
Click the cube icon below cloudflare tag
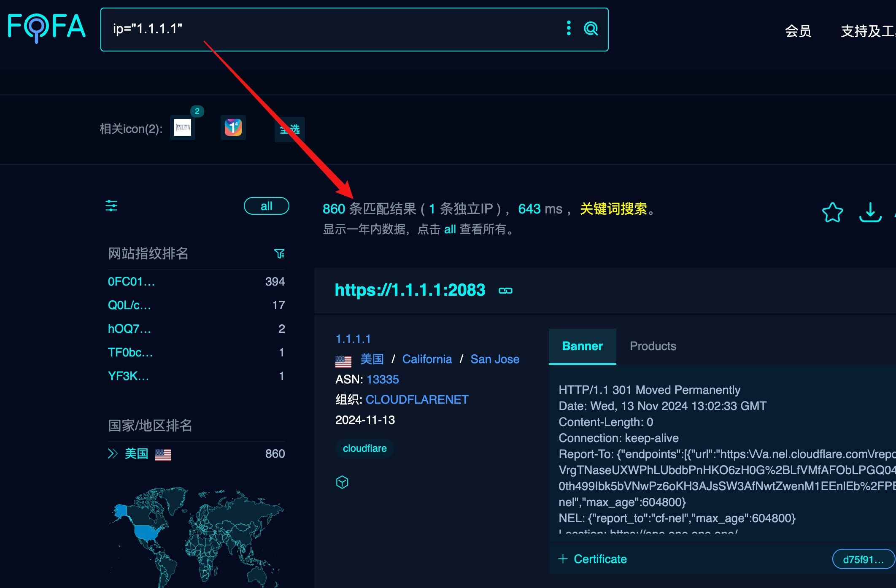point(342,482)
